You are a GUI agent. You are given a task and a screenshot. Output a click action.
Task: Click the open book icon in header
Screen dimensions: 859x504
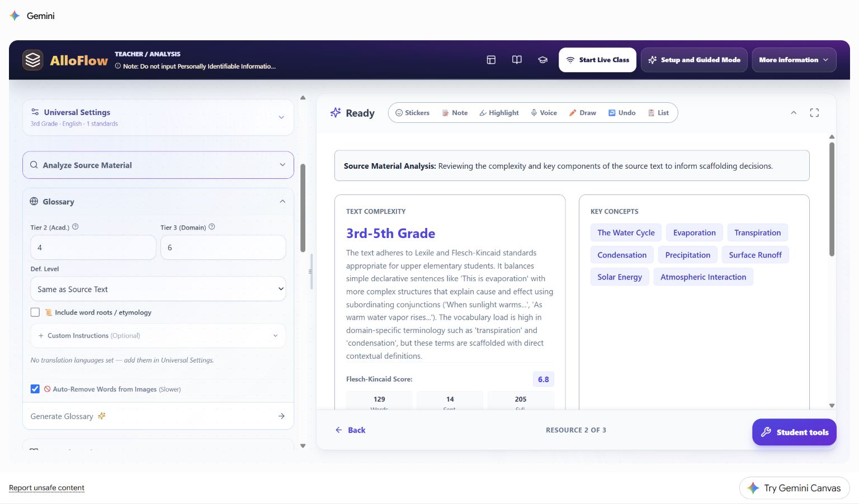tap(517, 60)
